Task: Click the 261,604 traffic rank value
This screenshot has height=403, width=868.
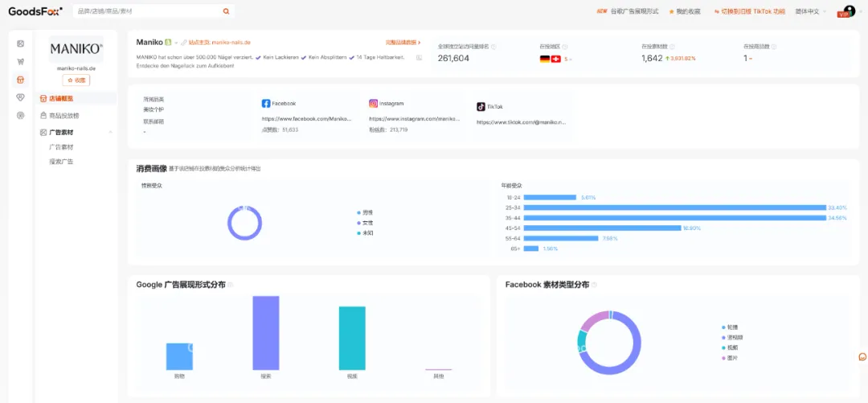Action: (453, 58)
